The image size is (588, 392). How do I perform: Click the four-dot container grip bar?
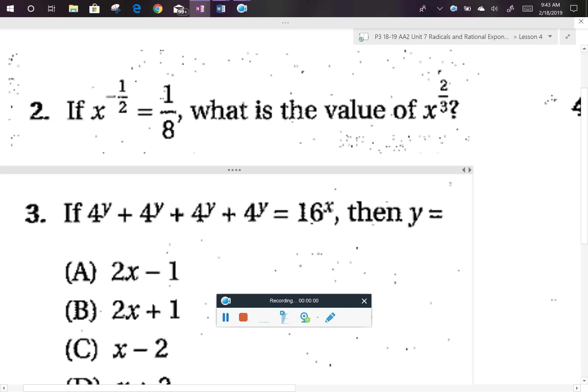(234, 170)
